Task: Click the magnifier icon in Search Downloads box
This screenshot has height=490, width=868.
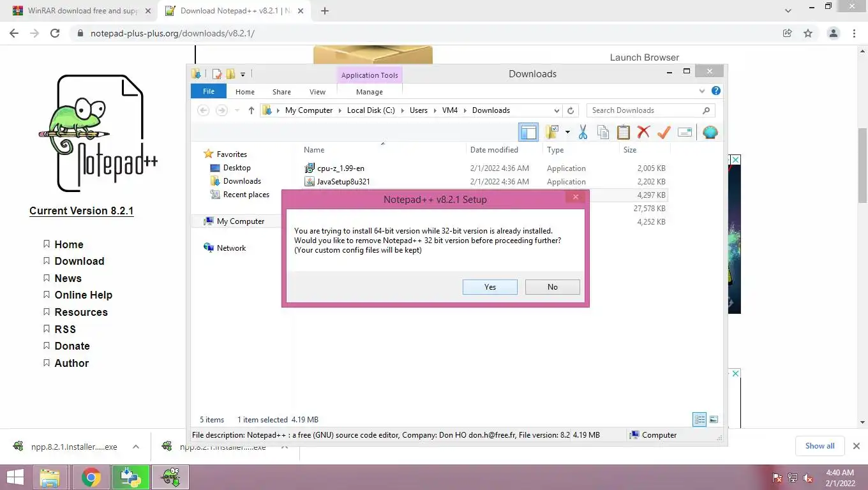Action: (x=706, y=110)
